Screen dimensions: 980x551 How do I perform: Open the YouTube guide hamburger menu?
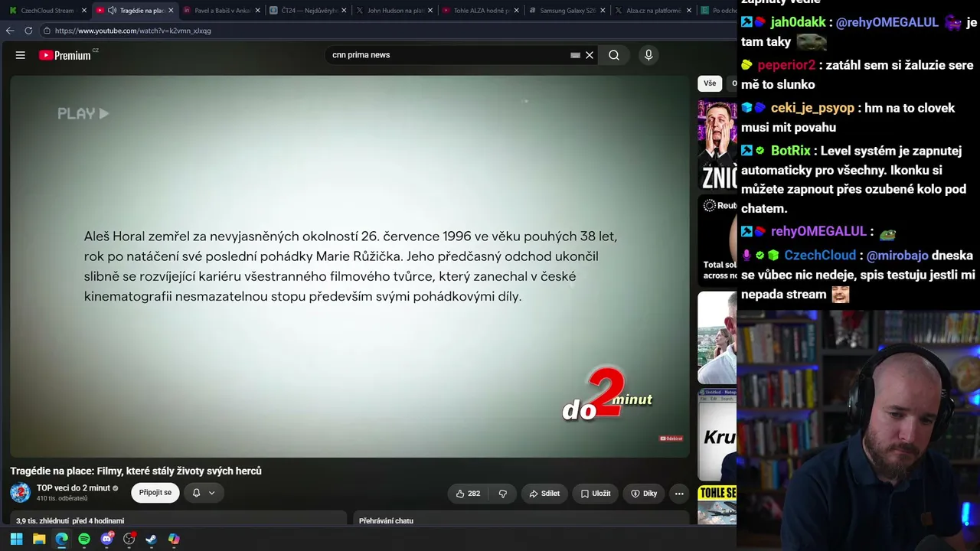[x=21, y=55]
